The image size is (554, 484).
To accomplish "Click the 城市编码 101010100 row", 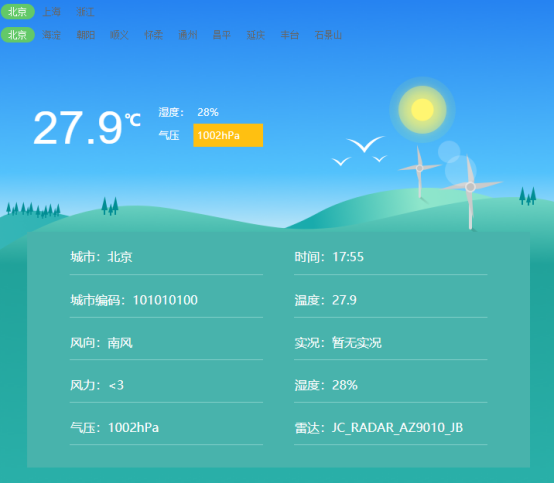I will pyautogui.click(x=166, y=300).
